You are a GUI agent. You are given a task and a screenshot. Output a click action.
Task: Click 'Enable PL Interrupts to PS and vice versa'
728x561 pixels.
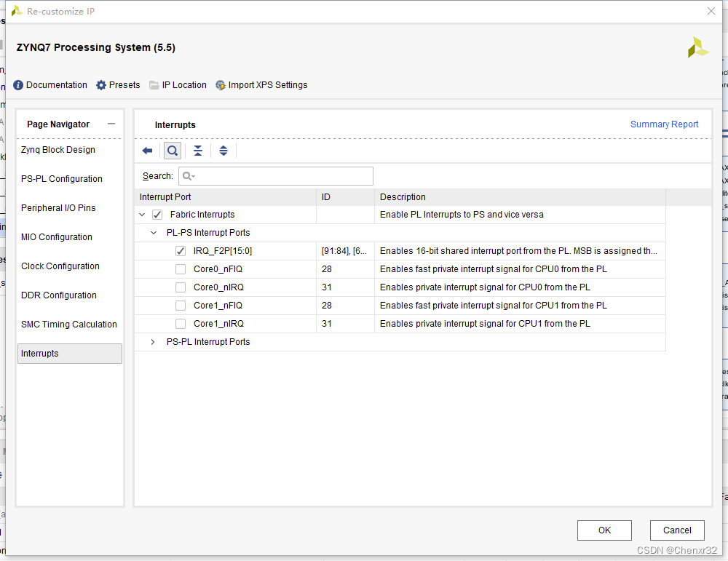coord(462,215)
